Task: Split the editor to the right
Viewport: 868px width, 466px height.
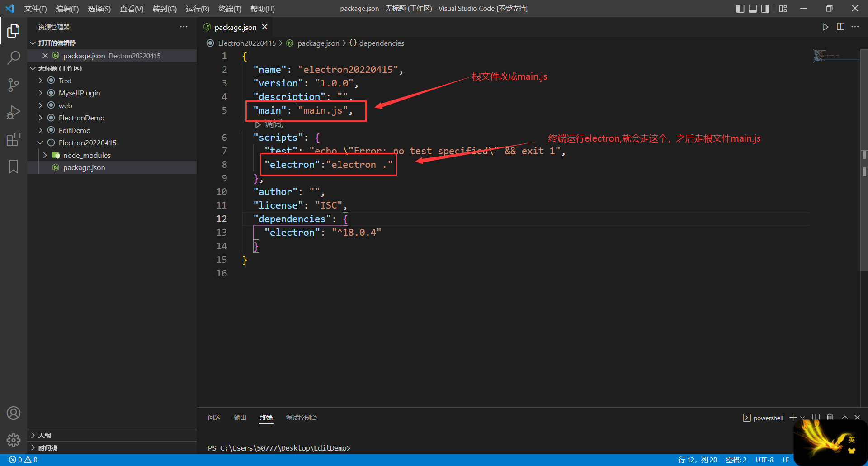Action: tap(840, 27)
